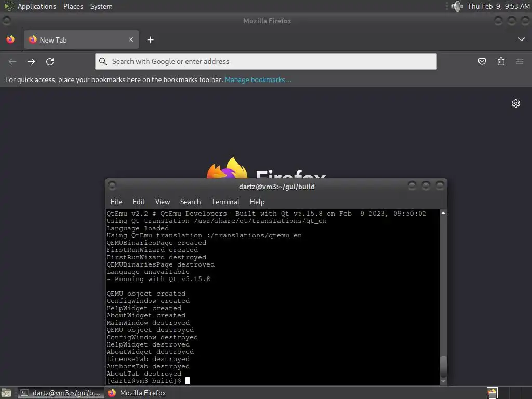Focus the Search with Google address field

(x=266, y=61)
